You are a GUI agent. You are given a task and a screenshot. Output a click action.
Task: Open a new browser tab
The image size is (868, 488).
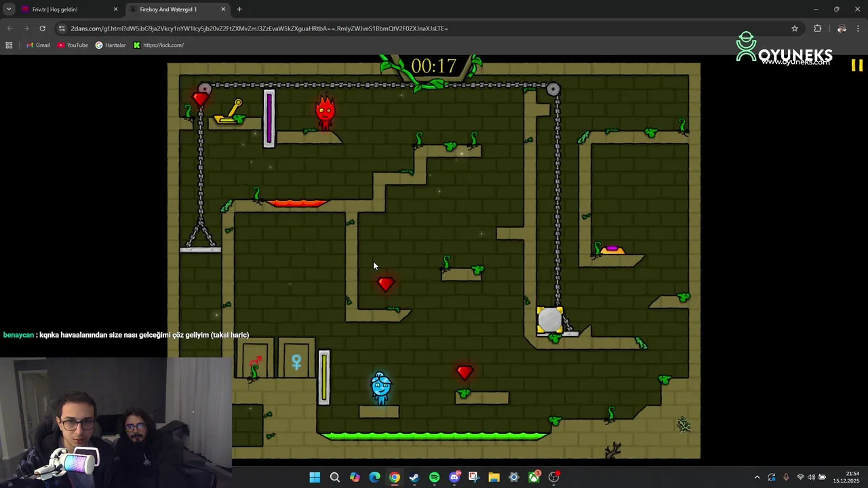(239, 9)
